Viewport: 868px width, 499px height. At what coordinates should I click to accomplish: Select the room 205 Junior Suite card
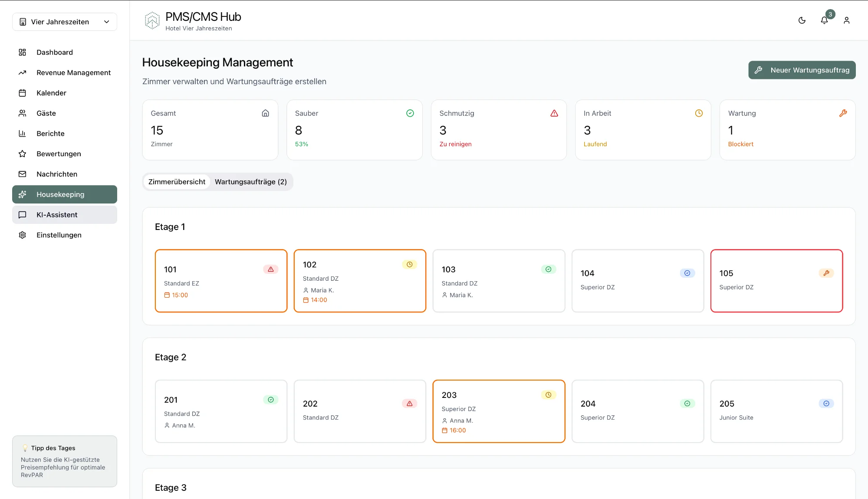[776, 411]
